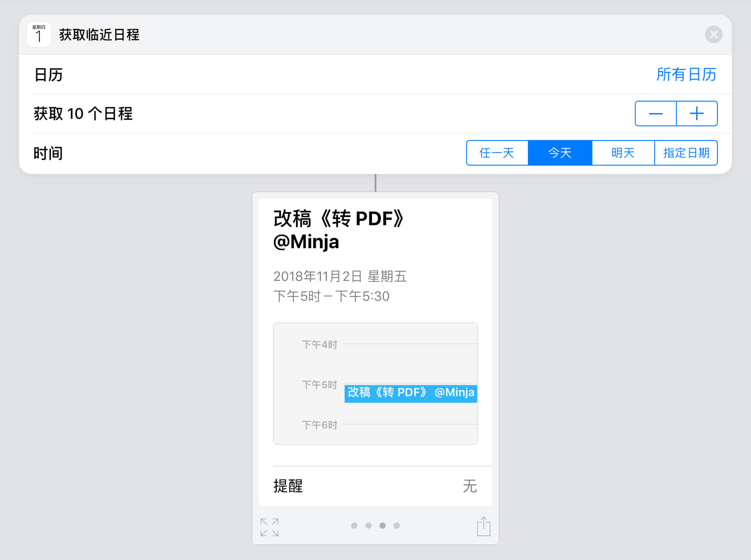The width and height of the screenshot is (751, 560).
Task: Click the event title 改稿《转 PDF》@Minja
Action: coord(338,230)
